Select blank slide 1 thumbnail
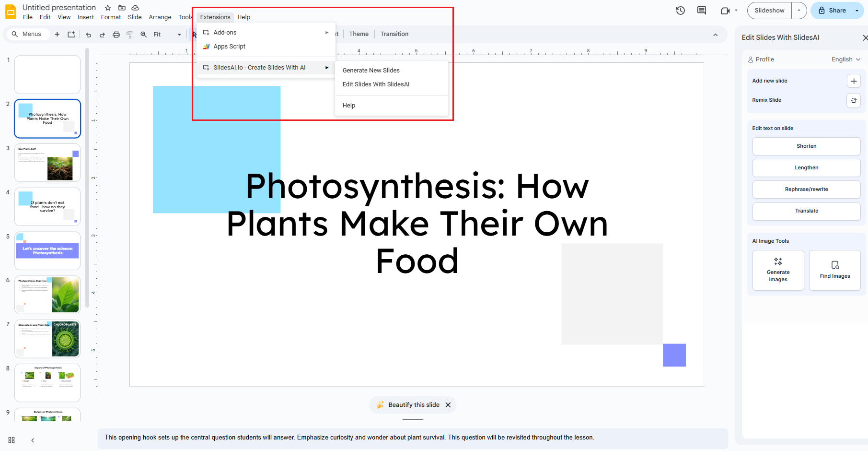 (x=47, y=74)
